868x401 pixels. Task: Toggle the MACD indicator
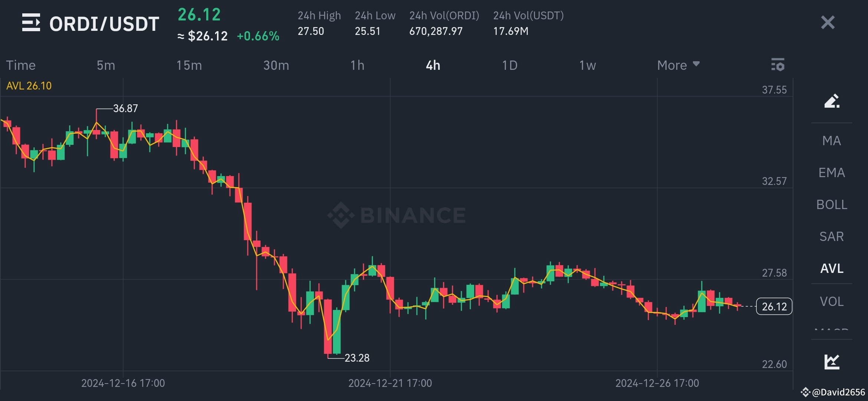tap(831, 330)
